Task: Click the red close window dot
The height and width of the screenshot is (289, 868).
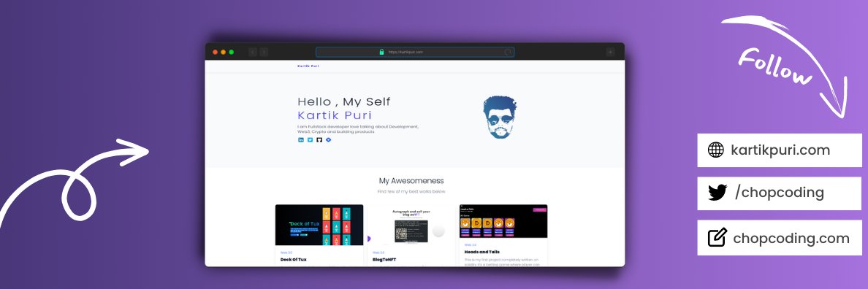Action: (216, 52)
